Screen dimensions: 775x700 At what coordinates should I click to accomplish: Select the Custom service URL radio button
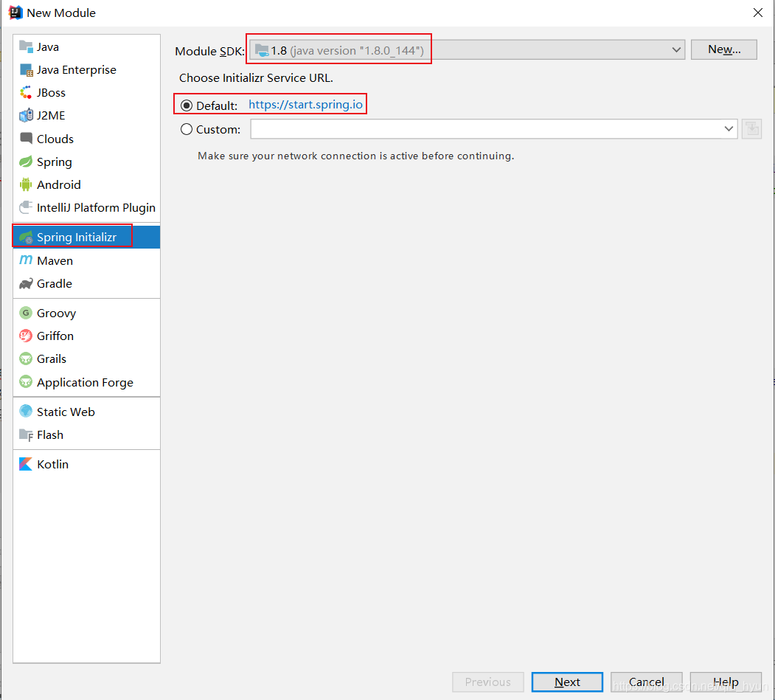pyautogui.click(x=187, y=129)
